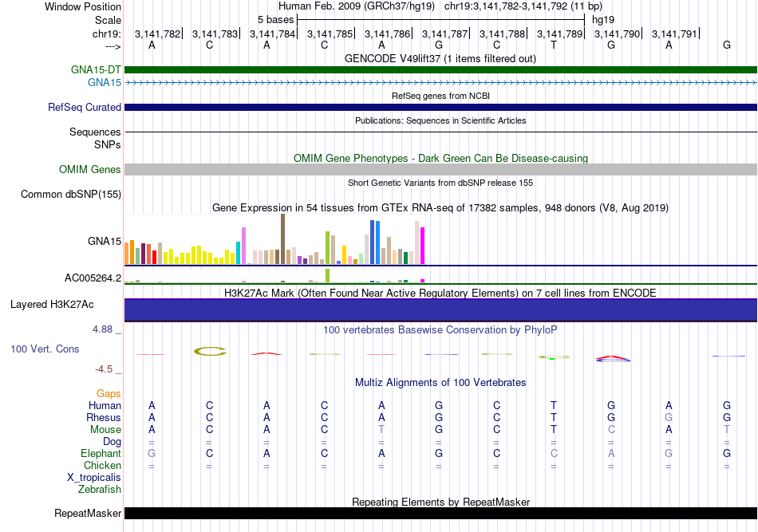
Task: Click the dark blue RefSeq Curated bar
Action: 440,107
